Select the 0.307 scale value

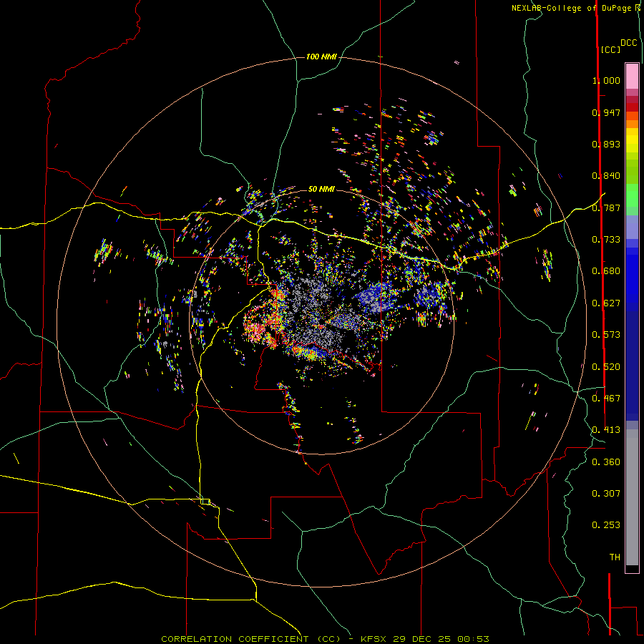click(x=606, y=494)
